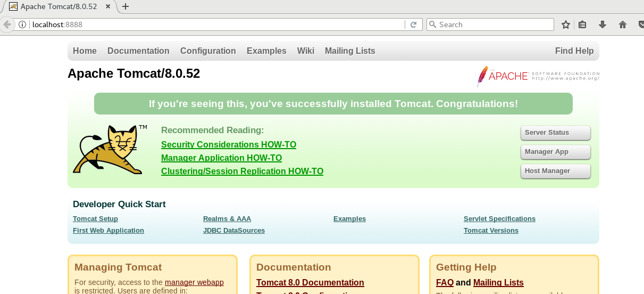Click the Tomcat cat logo image
This screenshot has width=644, height=294.
(x=110, y=150)
